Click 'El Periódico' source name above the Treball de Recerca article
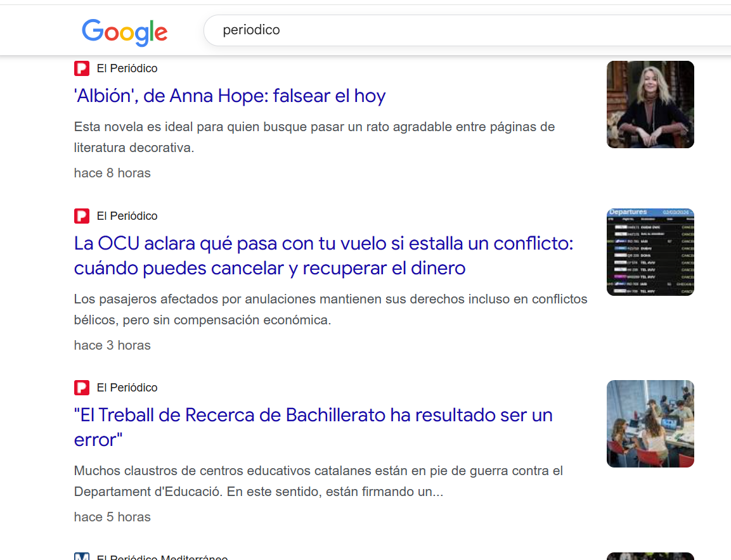The image size is (731, 560). pyautogui.click(x=127, y=388)
